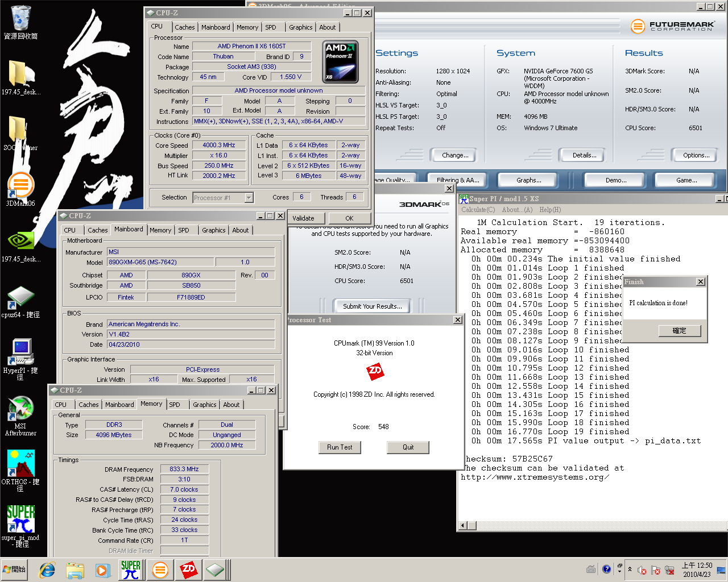Click mainboard model field 890GXM-G65
Viewport: 728px width, 582px height.
[161, 262]
